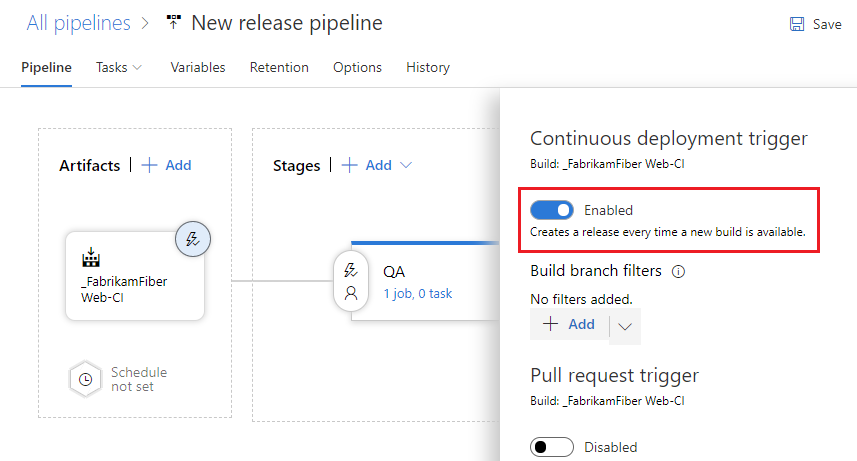Image resolution: width=857 pixels, height=461 pixels.
Task: Go to the Options tab
Action: [357, 67]
